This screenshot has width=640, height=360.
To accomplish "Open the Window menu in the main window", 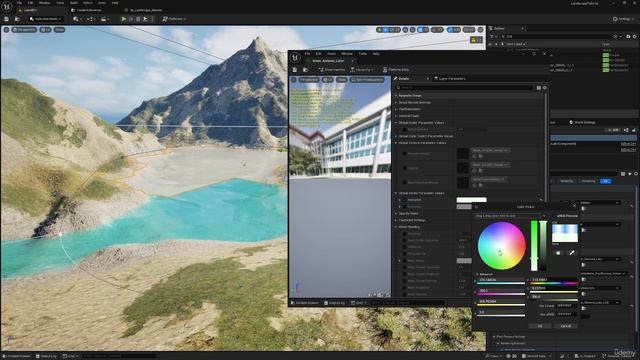I will click(x=44, y=3).
